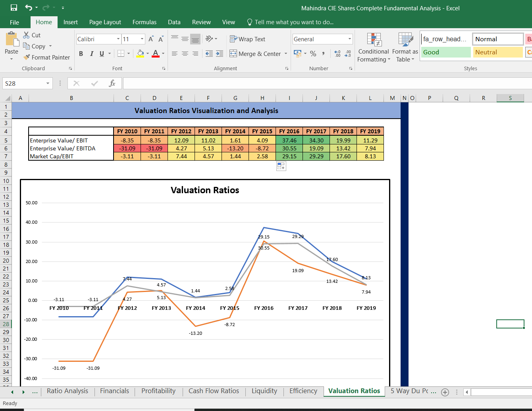Switch to the Data ribbon tab
This screenshot has height=411, width=532.
coord(174,22)
